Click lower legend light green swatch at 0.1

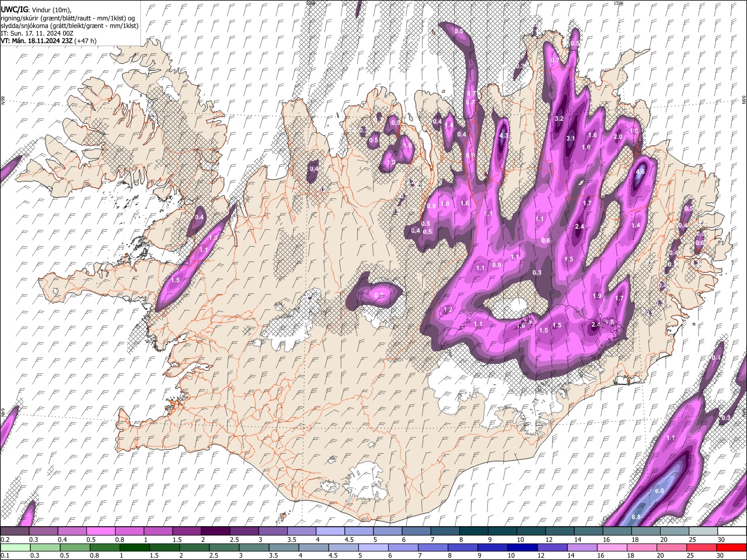[x=15, y=547]
